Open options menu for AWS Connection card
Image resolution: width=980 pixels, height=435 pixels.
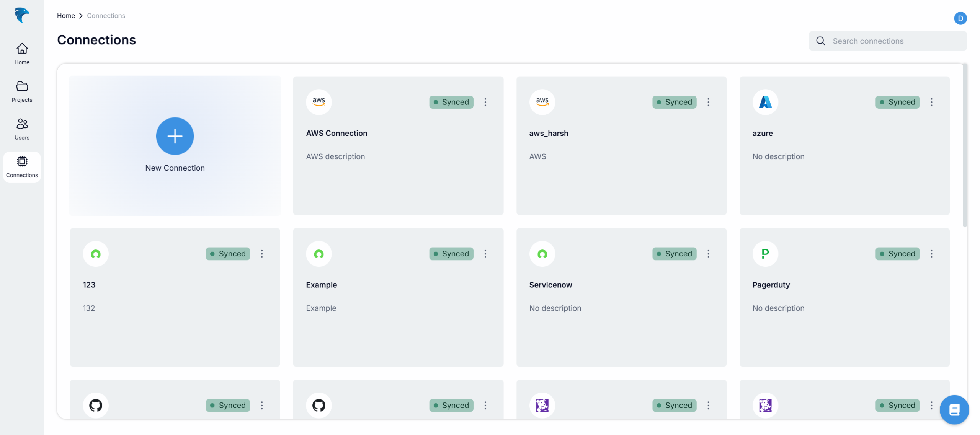tap(485, 102)
